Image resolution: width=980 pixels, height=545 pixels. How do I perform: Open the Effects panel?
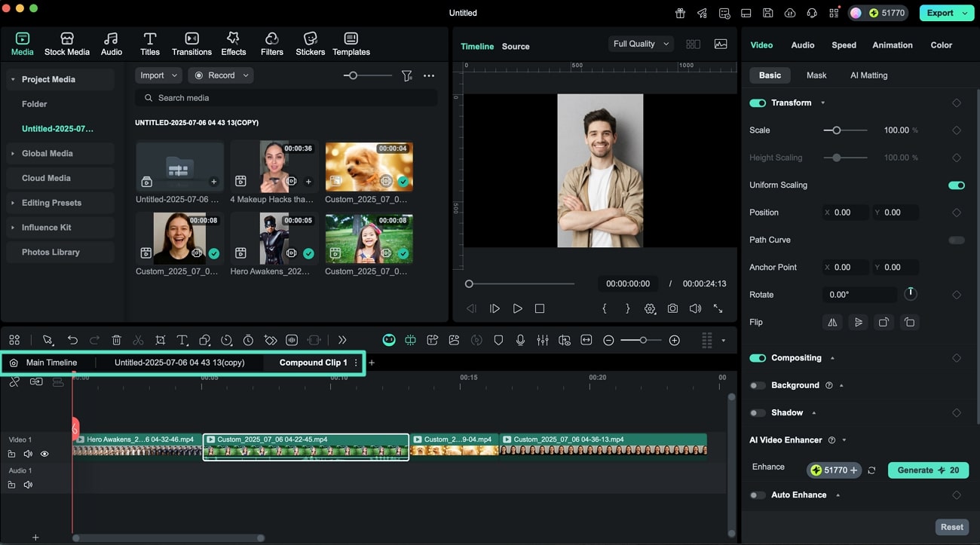(234, 44)
